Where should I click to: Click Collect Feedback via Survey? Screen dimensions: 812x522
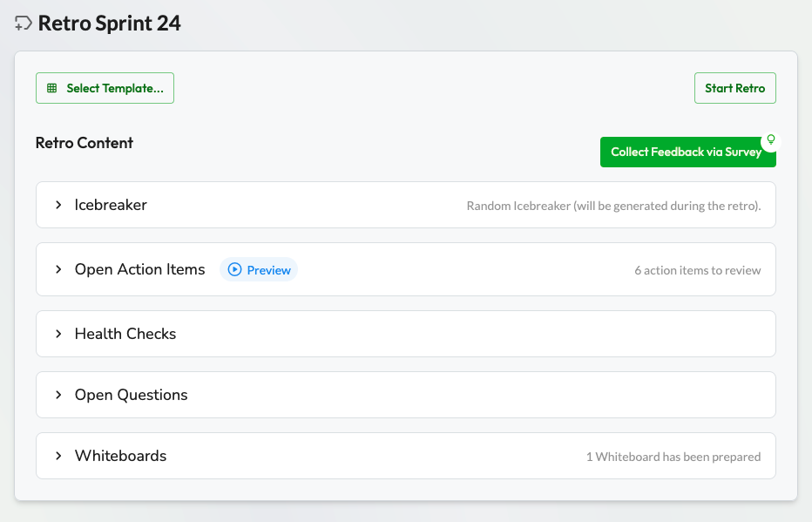pos(686,152)
